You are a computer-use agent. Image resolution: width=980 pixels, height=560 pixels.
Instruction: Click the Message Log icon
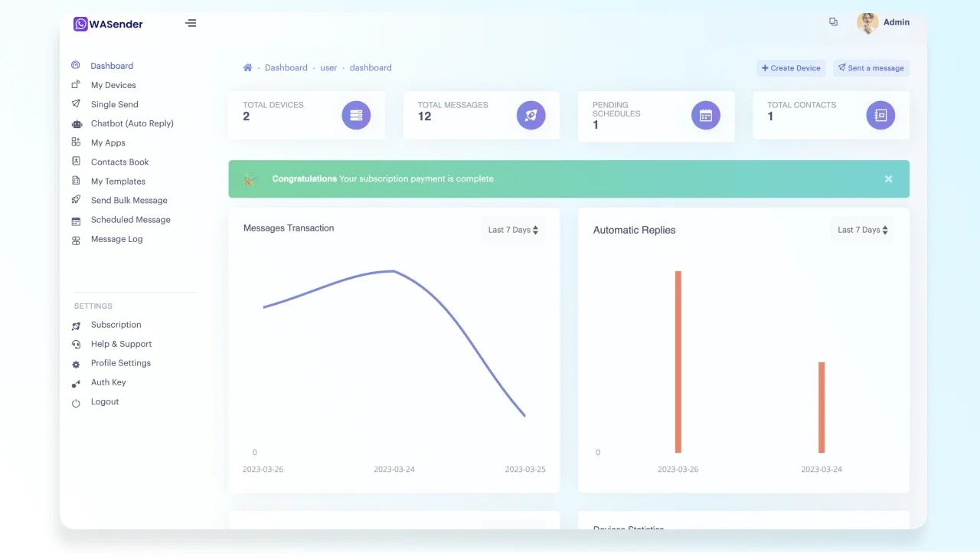[x=76, y=240]
